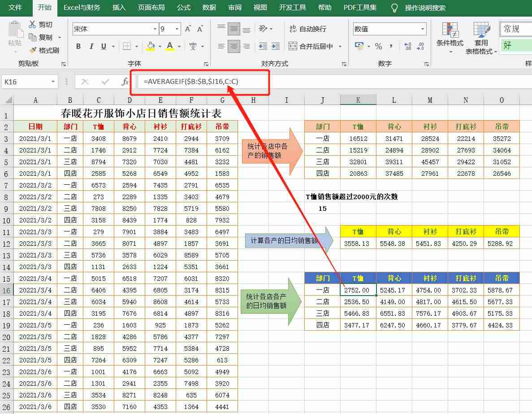
Task: Click the accounting number format icon
Action: tap(359, 46)
